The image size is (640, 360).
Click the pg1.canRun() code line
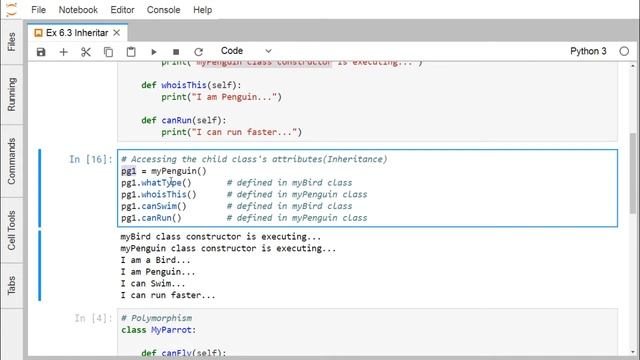tap(151, 218)
